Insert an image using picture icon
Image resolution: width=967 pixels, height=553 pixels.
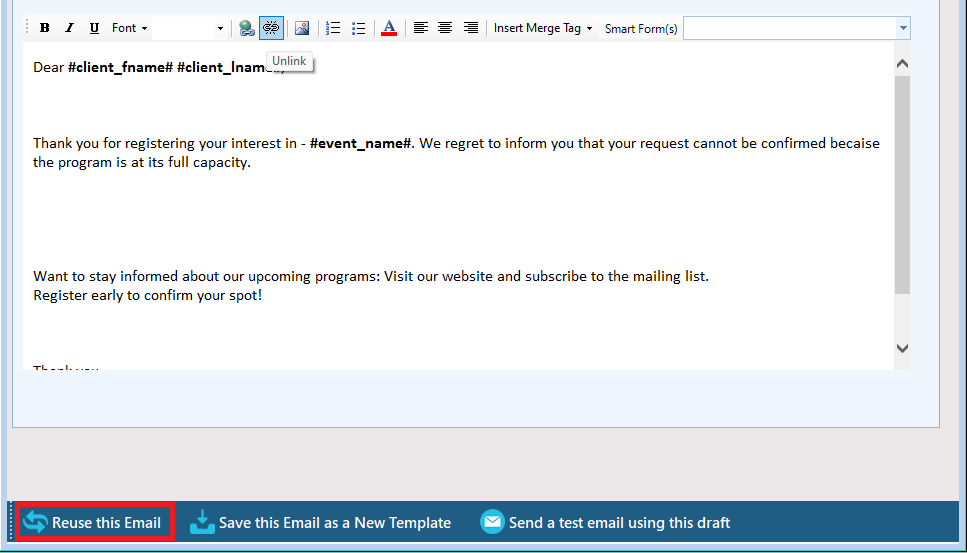tap(302, 28)
